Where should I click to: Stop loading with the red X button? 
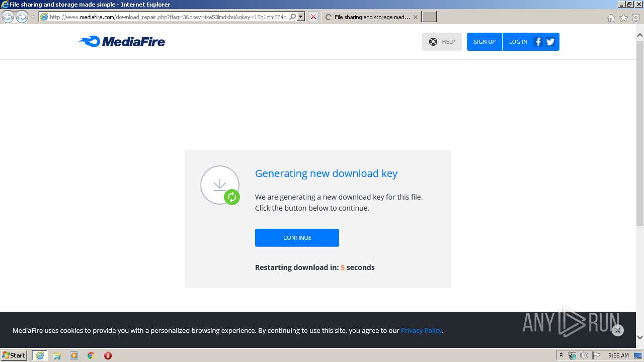313,17
